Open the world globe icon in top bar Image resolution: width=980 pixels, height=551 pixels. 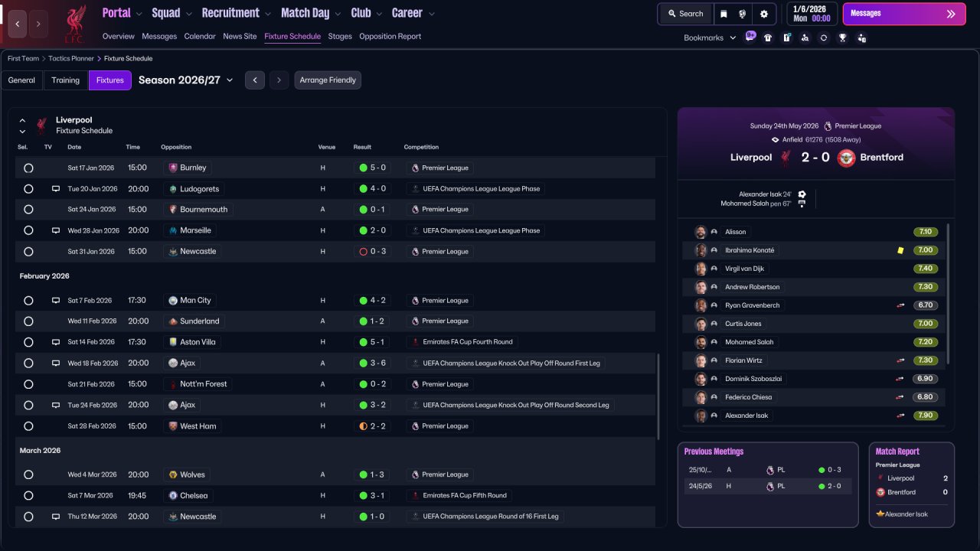coord(743,14)
